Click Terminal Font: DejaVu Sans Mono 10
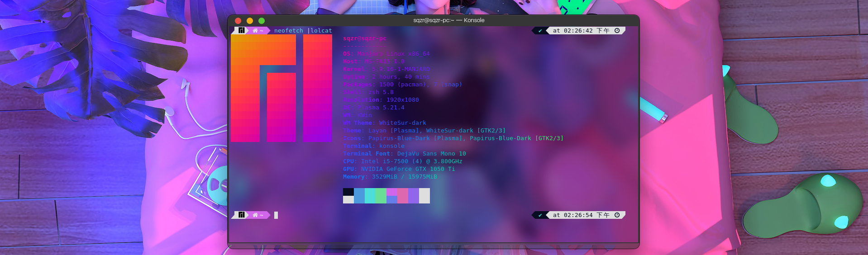Viewport: 868px width, 255px height. (x=405, y=154)
